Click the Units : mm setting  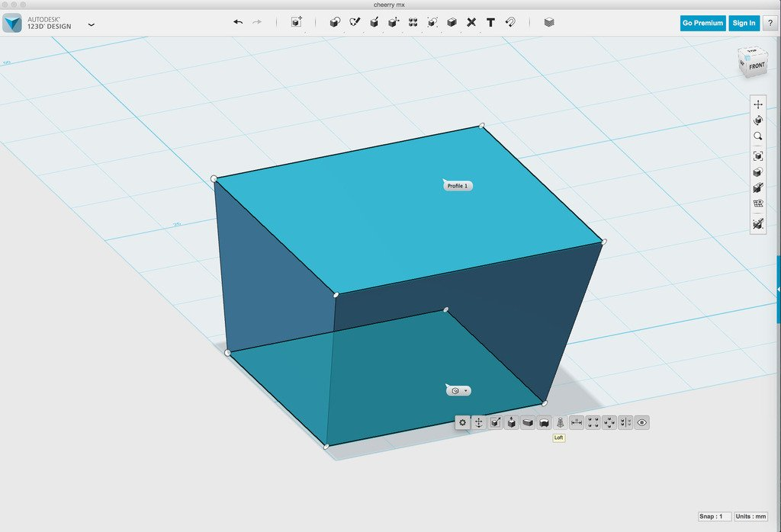click(x=750, y=517)
